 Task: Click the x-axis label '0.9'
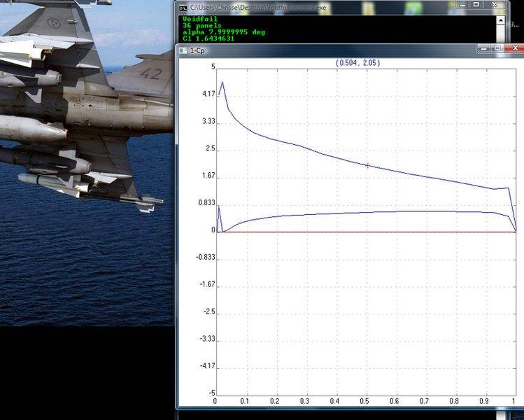(x=484, y=401)
